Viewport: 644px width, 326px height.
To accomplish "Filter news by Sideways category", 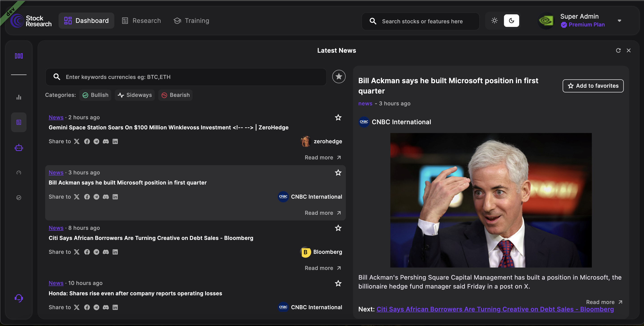I will point(135,95).
